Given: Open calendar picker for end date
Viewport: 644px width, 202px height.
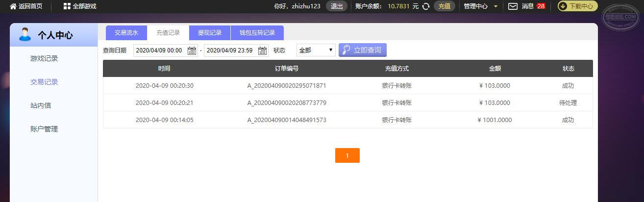Looking at the screenshot, I should (x=262, y=50).
